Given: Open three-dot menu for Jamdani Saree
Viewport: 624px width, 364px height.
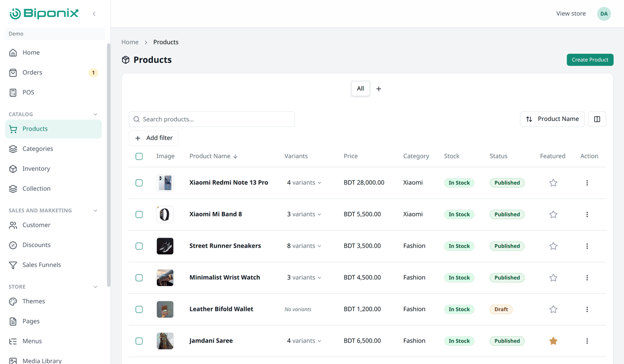Looking at the screenshot, I should (587, 341).
